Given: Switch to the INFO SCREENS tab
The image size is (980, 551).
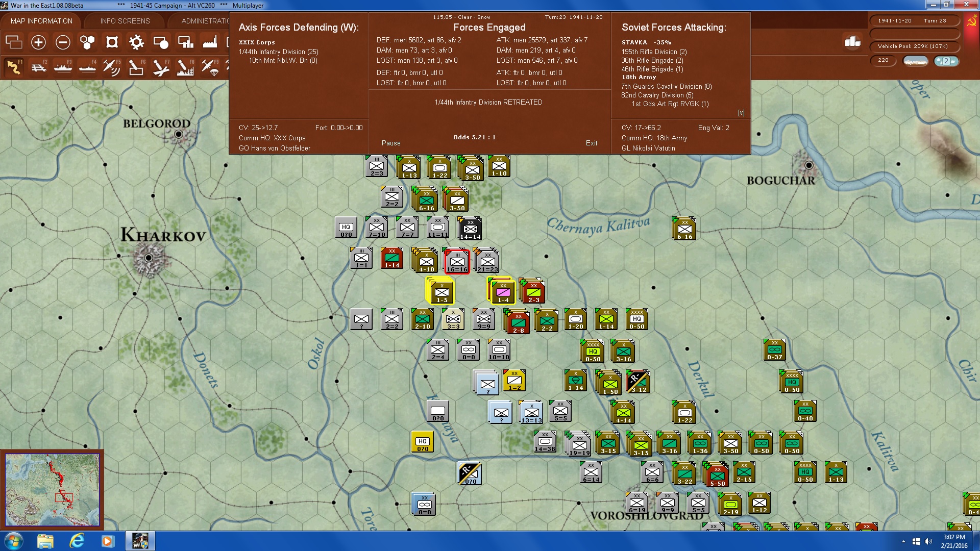Looking at the screenshot, I should (125, 21).
